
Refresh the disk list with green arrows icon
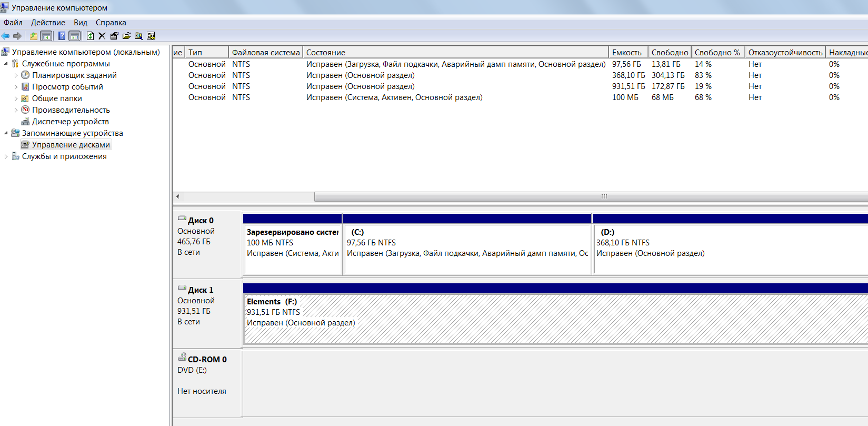[90, 36]
